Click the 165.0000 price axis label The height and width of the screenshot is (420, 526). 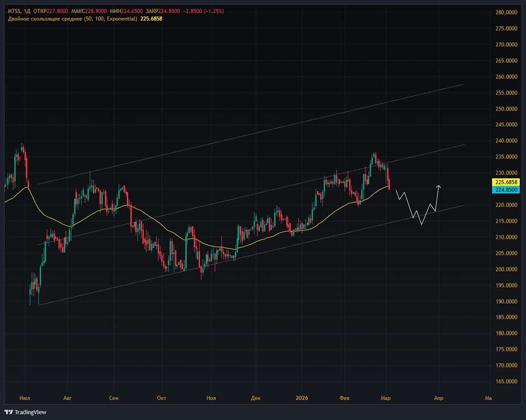click(x=506, y=382)
